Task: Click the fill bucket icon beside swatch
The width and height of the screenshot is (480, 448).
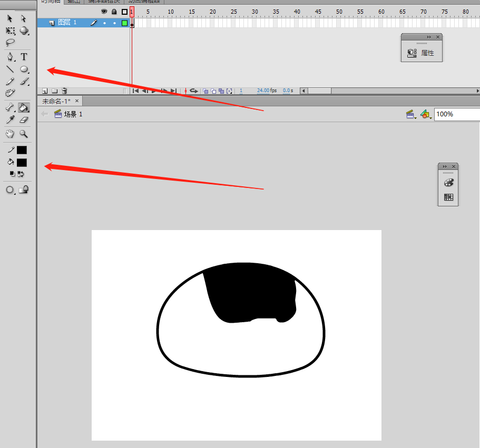Action: point(11,162)
